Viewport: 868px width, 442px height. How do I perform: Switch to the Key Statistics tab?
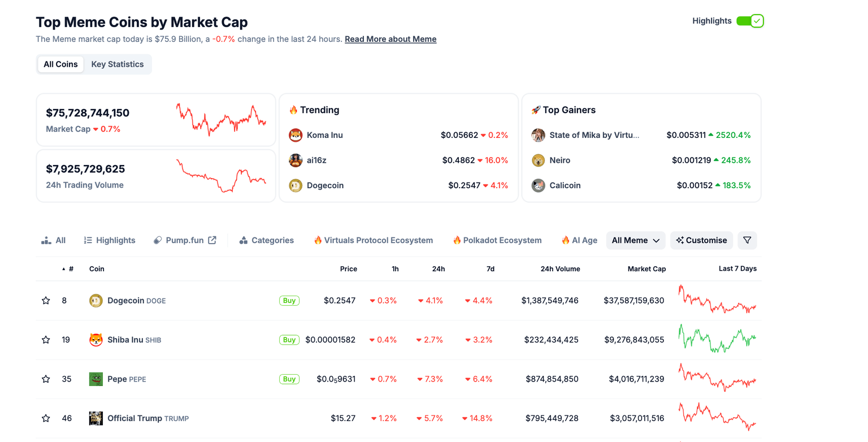click(118, 64)
